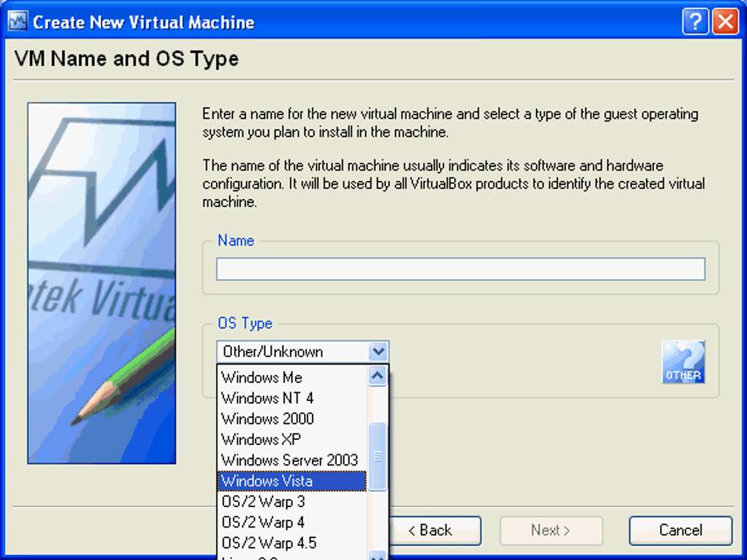Select OS/2 Warp 4 entry
The image size is (747, 560).
(x=292, y=523)
